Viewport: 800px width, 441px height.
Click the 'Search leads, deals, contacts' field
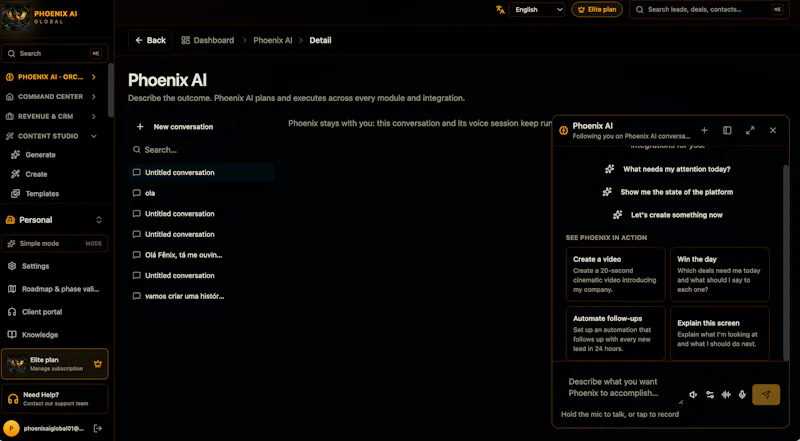[x=709, y=9]
